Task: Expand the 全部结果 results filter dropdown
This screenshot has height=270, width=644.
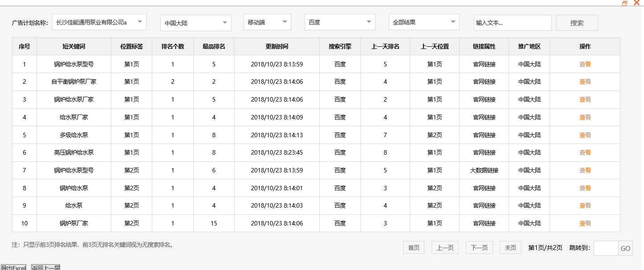Action: pos(424,21)
